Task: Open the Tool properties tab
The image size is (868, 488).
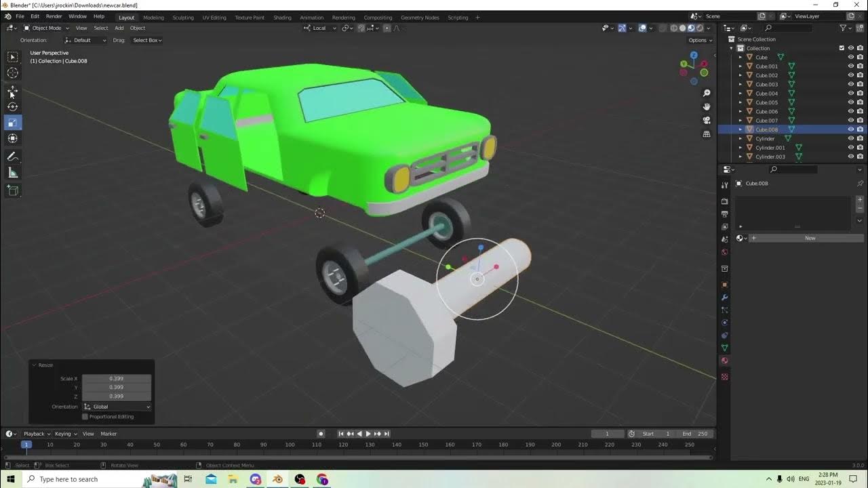Action: [x=724, y=185]
